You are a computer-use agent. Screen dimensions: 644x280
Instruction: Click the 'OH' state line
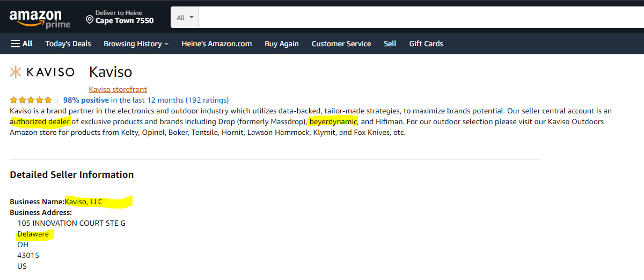pos(23,245)
